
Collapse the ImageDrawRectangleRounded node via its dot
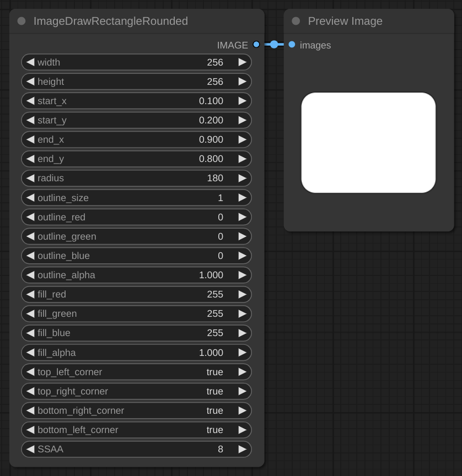coord(22,21)
